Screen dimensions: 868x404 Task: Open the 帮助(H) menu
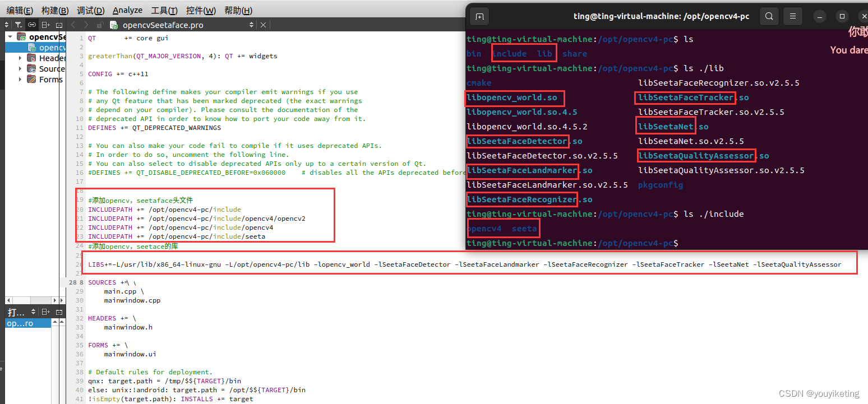[x=238, y=10]
